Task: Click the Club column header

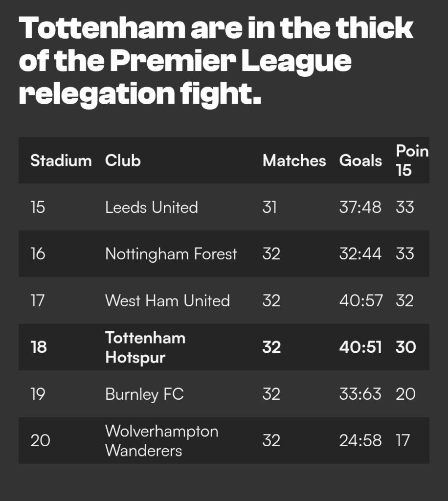Action: click(x=123, y=160)
